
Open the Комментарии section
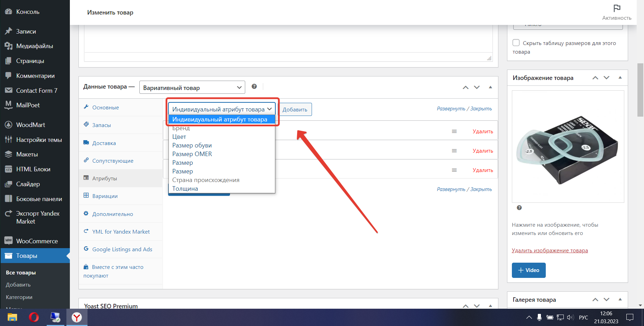pos(35,75)
